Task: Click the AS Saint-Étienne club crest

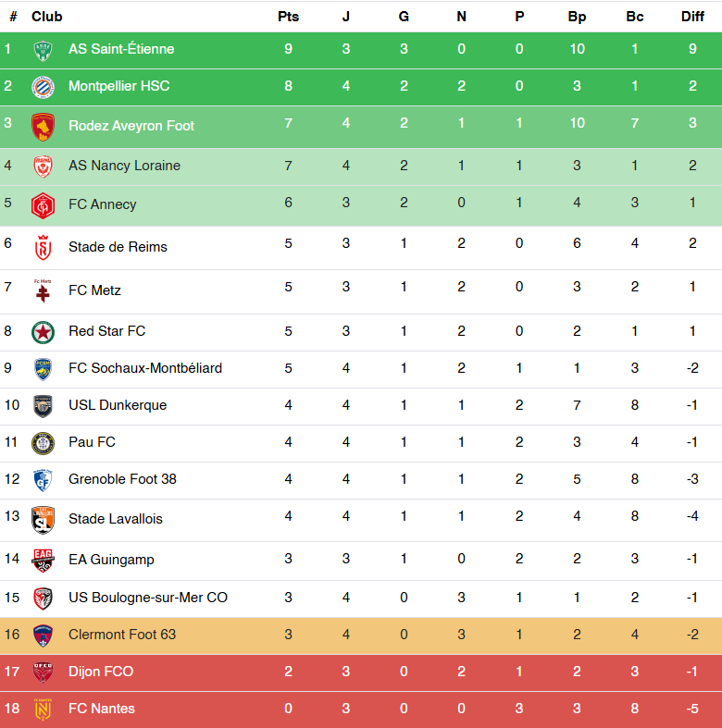Action: (x=44, y=51)
